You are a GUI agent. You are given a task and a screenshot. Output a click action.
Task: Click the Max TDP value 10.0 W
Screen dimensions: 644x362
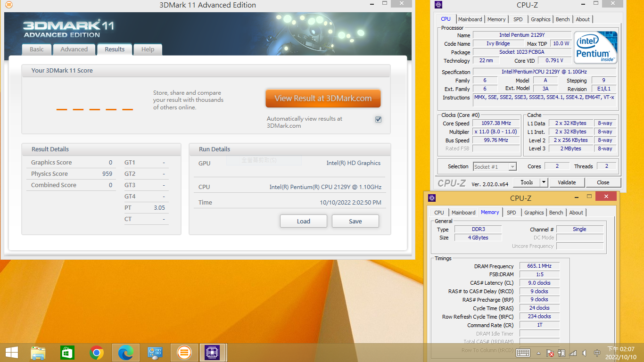[x=561, y=43]
